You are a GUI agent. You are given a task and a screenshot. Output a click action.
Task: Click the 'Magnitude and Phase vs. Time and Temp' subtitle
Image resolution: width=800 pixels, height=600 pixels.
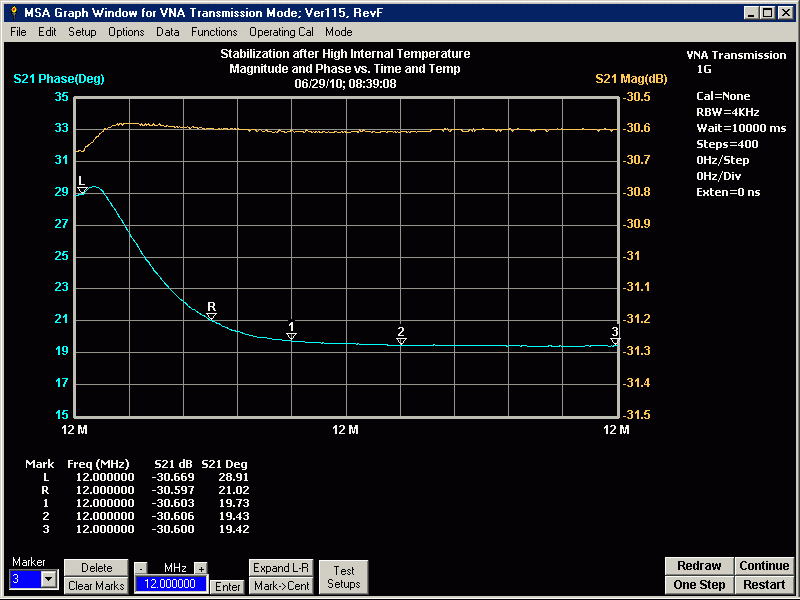coord(345,69)
